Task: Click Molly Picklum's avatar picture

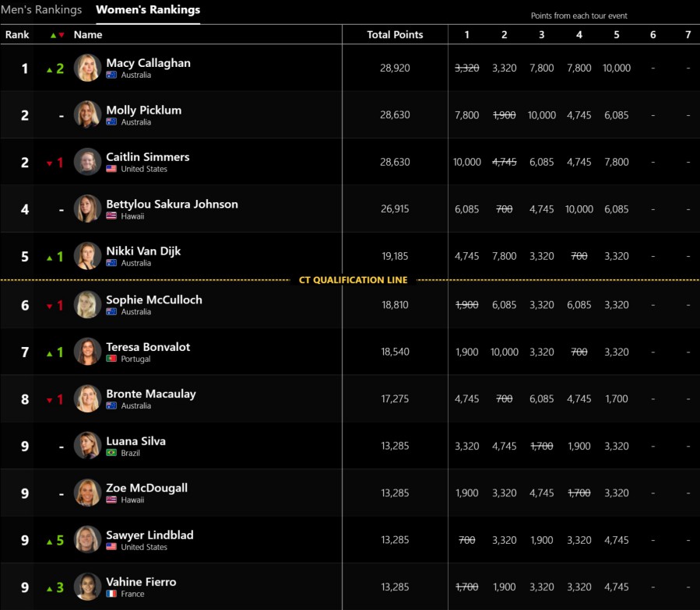Action: (87, 114)
